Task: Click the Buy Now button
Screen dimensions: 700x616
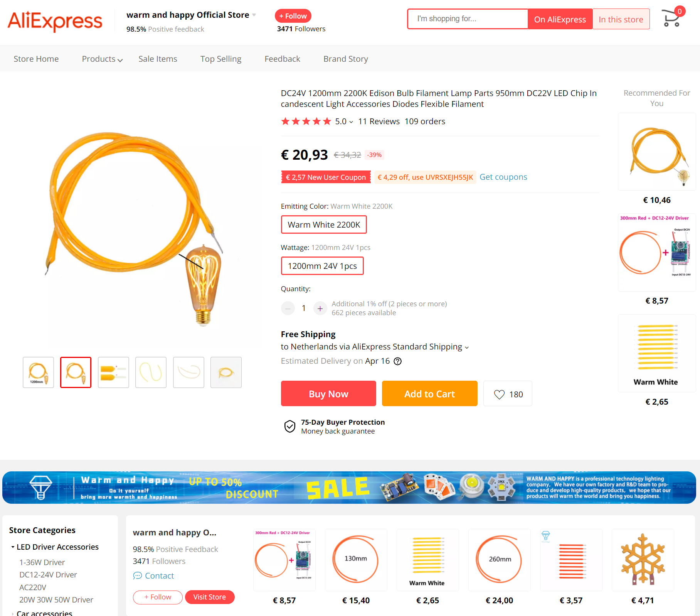Action: 328,393
